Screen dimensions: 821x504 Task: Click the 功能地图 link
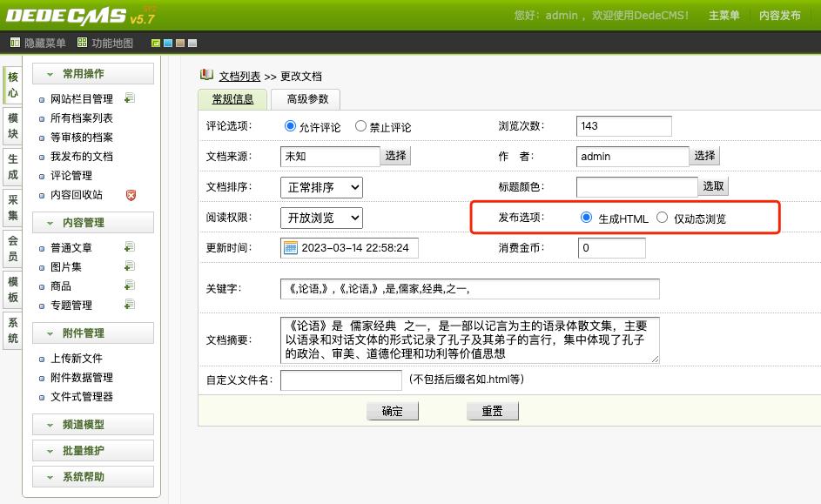[x=112, y=43]
